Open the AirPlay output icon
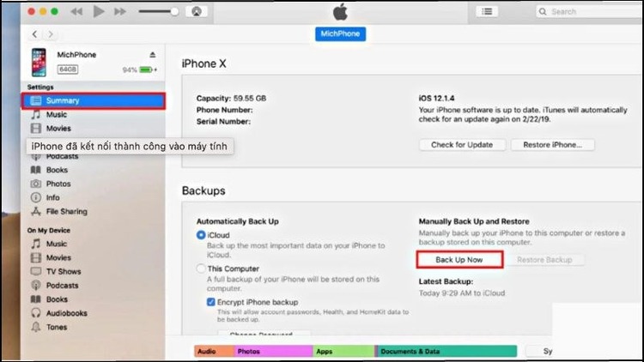644x362 pixels. click(x=197, y=11)
